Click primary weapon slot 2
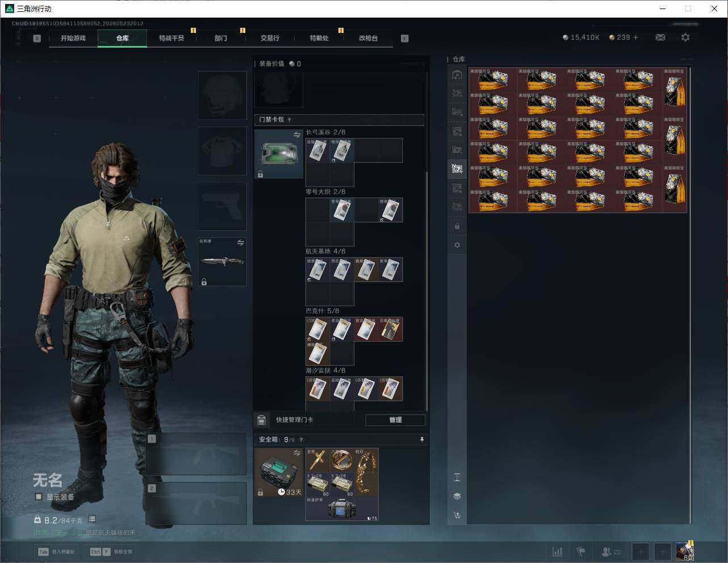The image size is (728, 563). (x=196, y=503)
